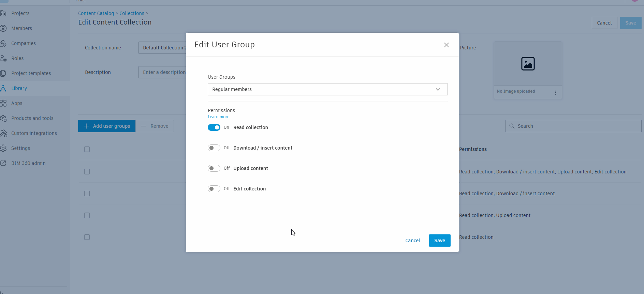Click the Apps grid icon in sidebar
Screen dimensions: 644x294
3,103
